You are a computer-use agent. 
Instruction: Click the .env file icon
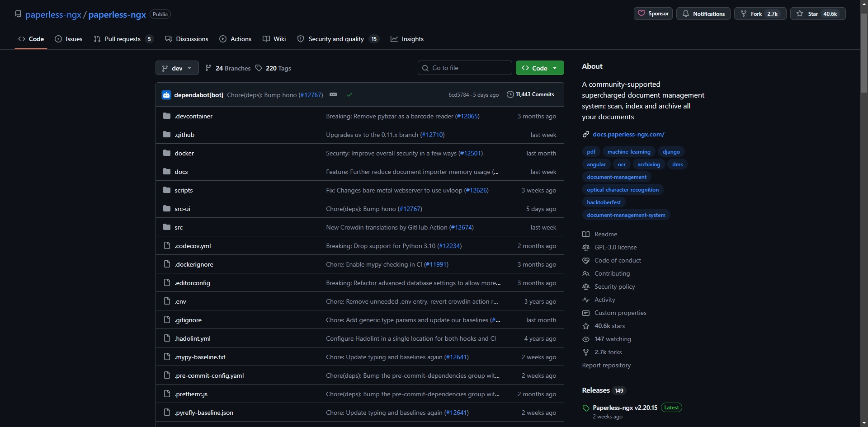(x=167, y=301)
